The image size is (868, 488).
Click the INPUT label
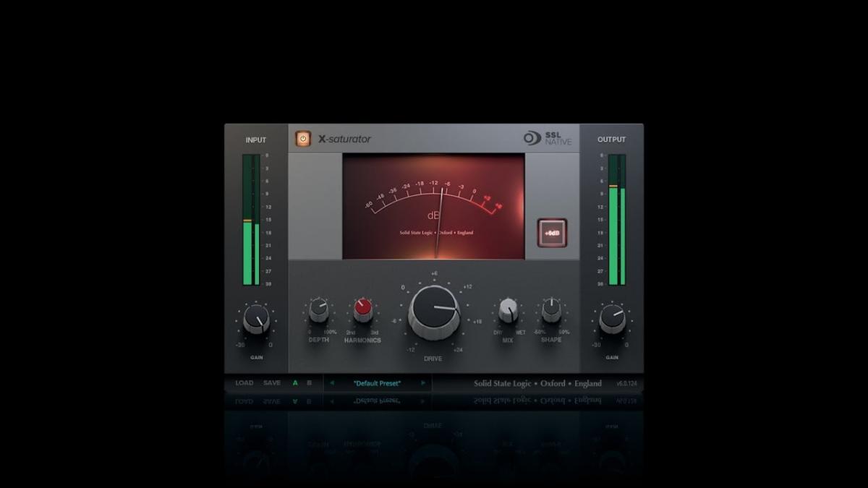click(256, 140)
